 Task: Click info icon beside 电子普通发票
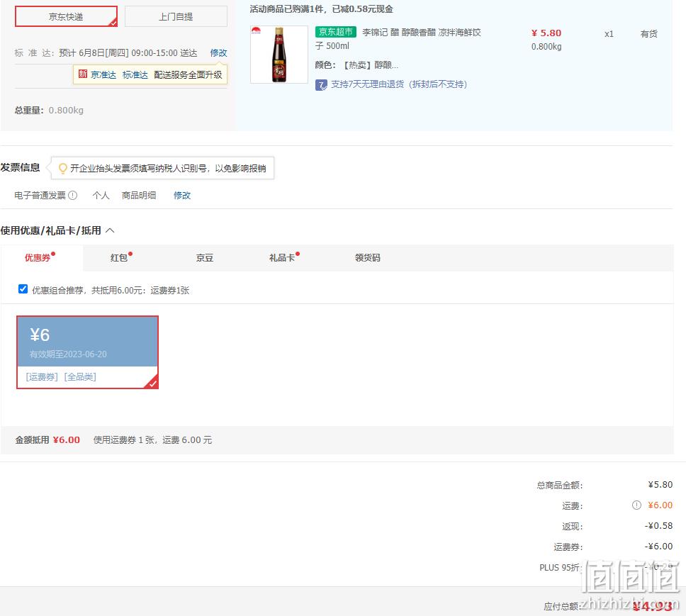(73, 195)
